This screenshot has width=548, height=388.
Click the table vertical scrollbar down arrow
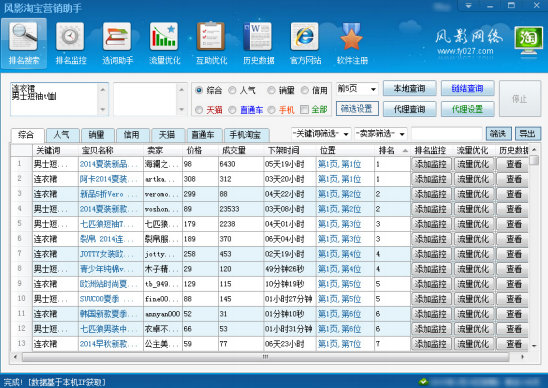click(534, 346)
